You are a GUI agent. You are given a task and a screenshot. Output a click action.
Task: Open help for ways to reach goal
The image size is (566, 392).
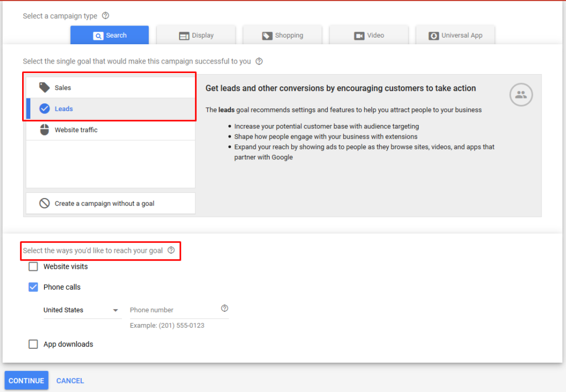coord(171,250)
